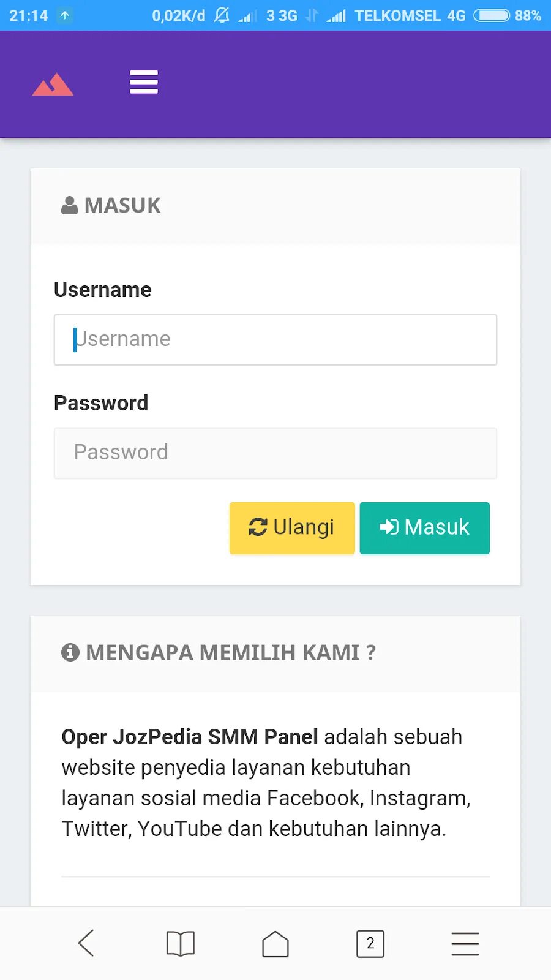Tap the browser back arrow

point(86,943)
